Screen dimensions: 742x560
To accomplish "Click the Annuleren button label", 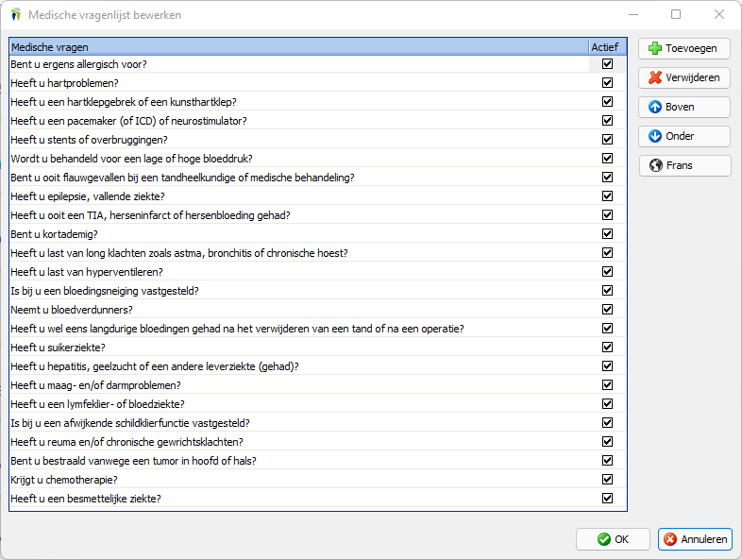I will click(703, 539).
